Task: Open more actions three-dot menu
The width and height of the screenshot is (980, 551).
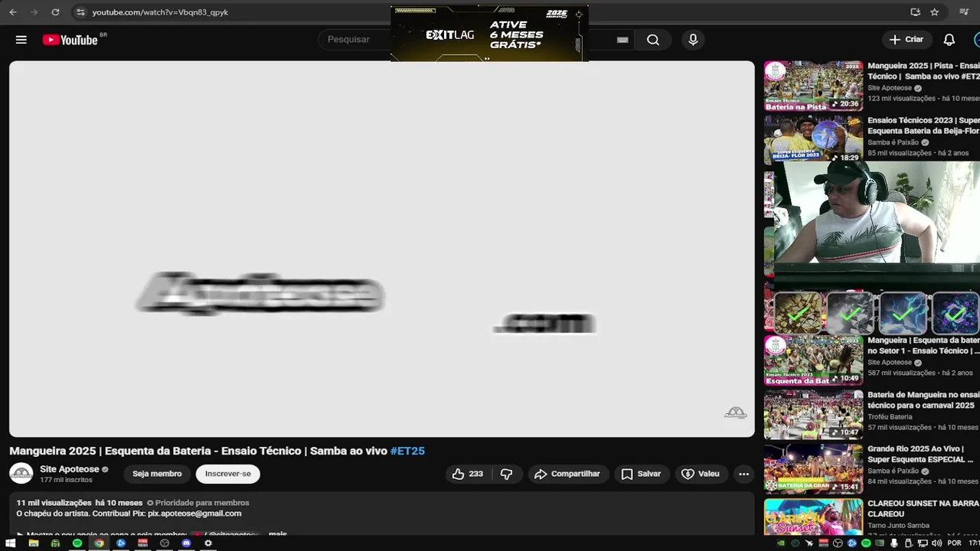Action: [x=743, y=474]
